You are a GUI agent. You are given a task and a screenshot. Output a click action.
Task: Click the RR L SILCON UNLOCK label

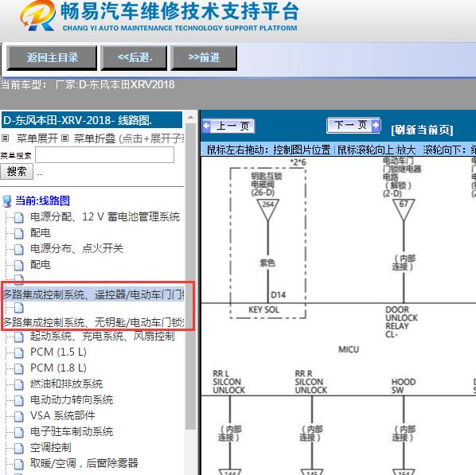(229, 382)
